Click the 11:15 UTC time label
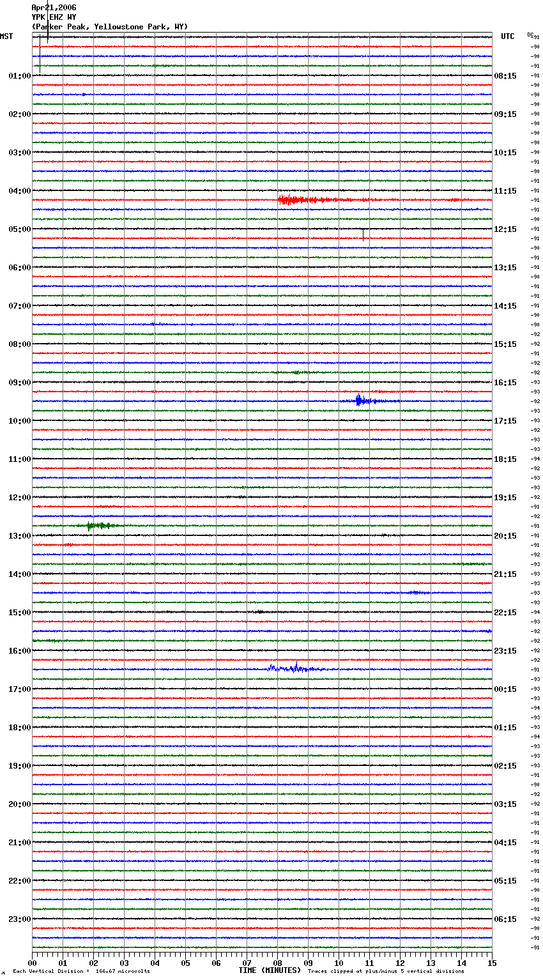543x980 pixels. [505, 191]
